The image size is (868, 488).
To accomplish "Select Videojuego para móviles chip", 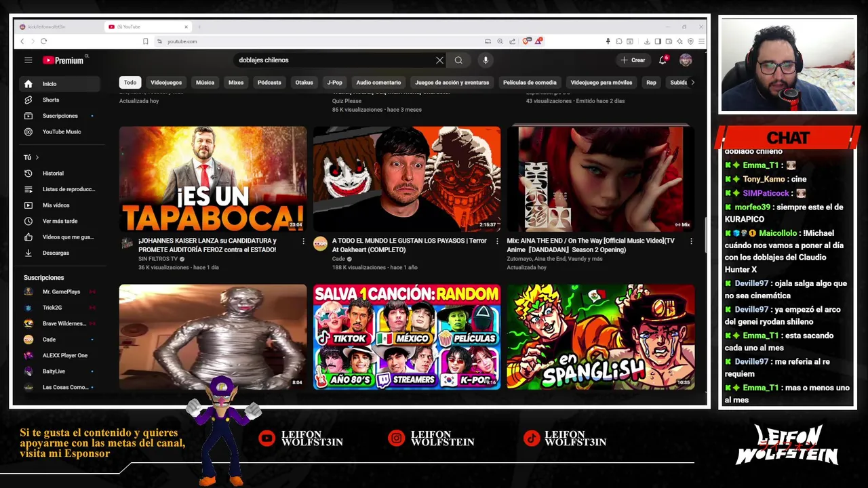I will (x=601, y=83).
